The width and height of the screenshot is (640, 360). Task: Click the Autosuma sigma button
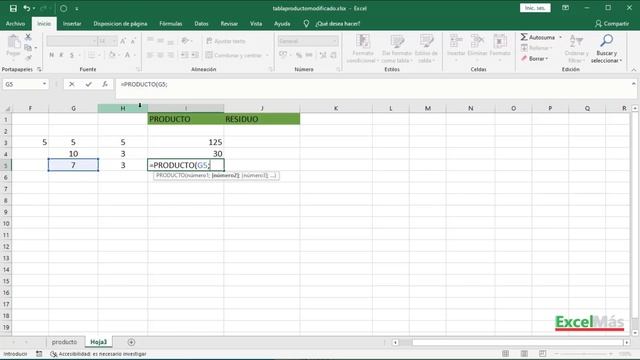click(537, 37)
